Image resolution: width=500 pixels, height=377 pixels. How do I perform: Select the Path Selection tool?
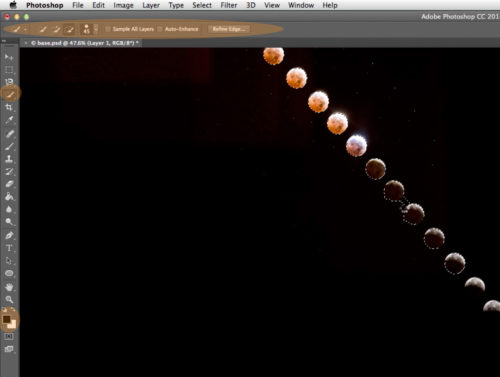[9, 261]
